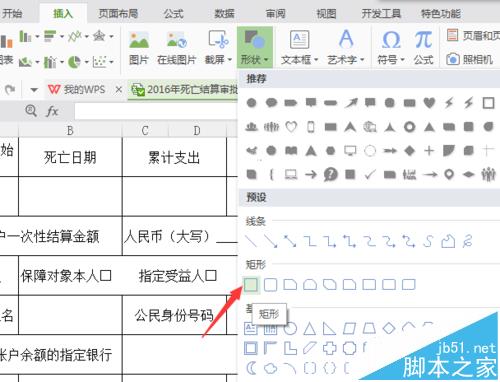The image size is (500, 382).
Task: Select the rounded rectangle shape preset
Action: (x=270, y=285)
